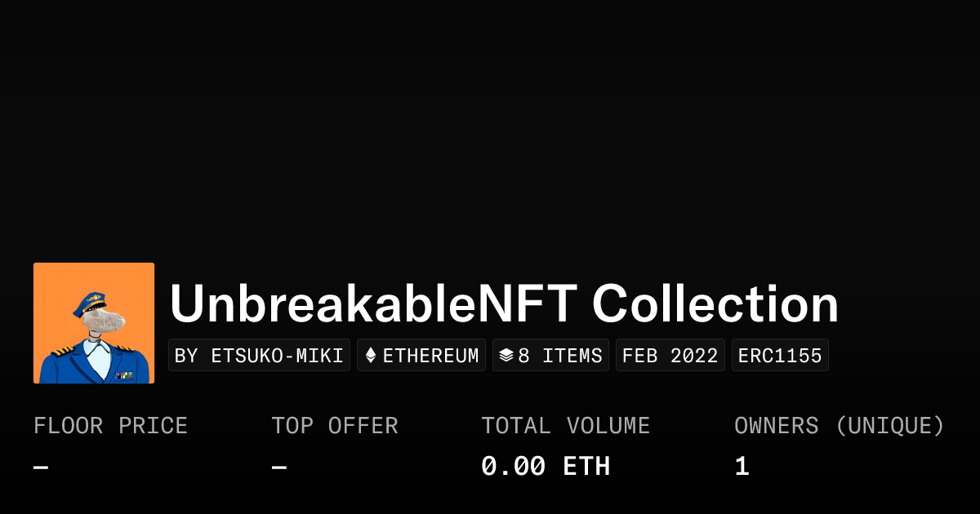Select the ERC1155 token standard badge
980x514 pixels.
click(780, 356)
